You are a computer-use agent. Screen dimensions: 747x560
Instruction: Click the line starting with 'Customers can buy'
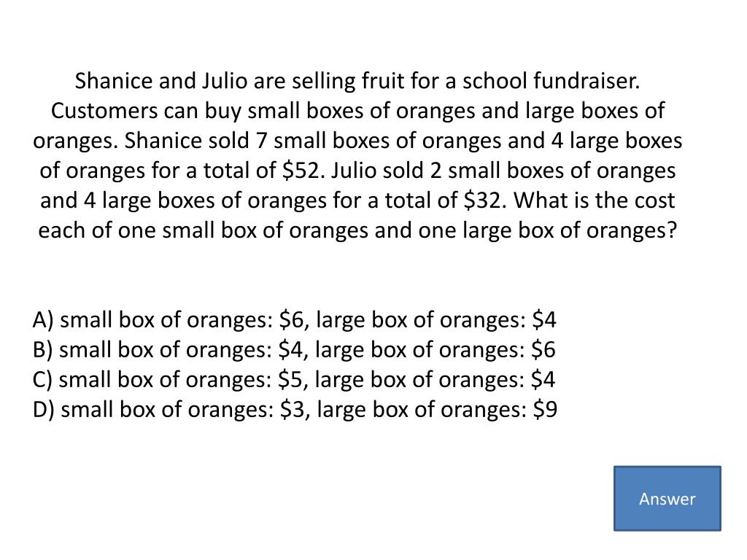357,111
